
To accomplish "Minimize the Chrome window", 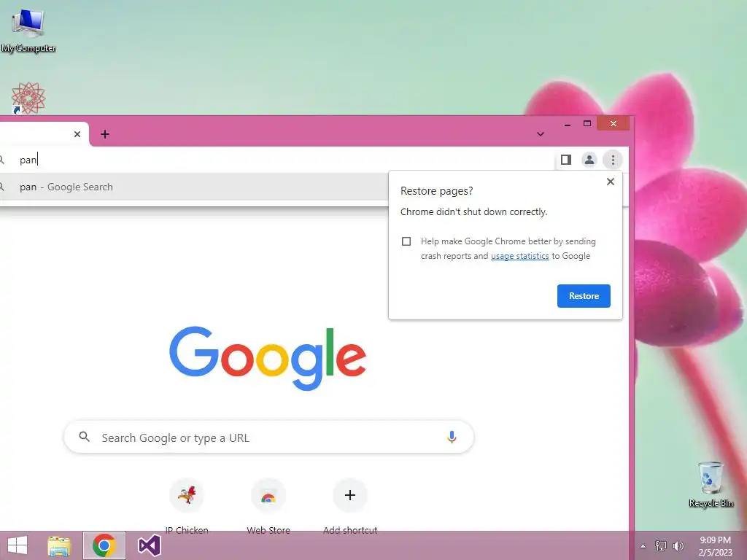I will tap(568, 124).
